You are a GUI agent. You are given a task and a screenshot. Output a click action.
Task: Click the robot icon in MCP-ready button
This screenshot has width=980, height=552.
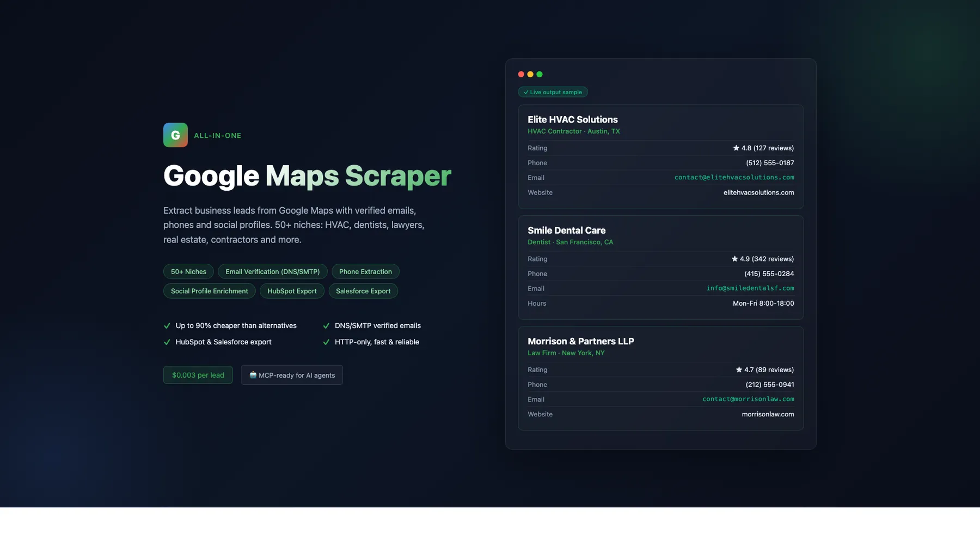(x=253, y=375)
